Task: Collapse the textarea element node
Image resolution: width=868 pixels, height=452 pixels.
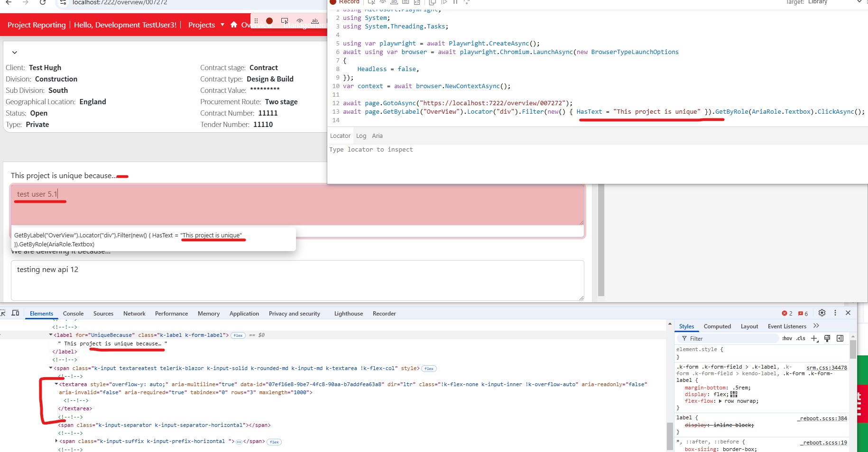Action: 56,384
